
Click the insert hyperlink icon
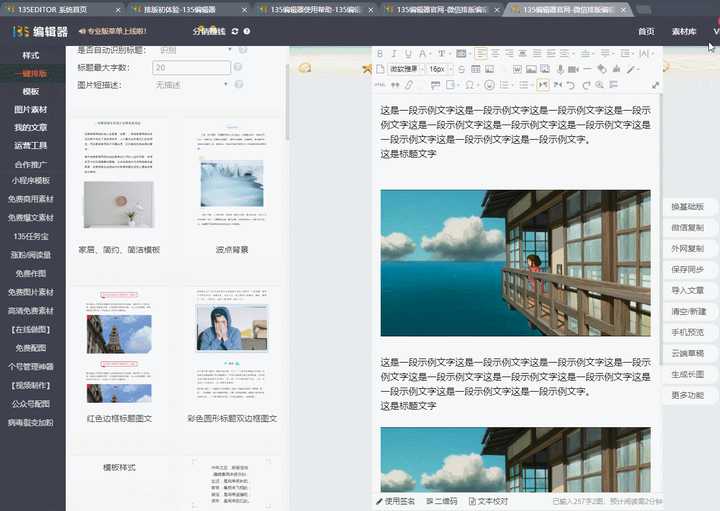[409, 85]
